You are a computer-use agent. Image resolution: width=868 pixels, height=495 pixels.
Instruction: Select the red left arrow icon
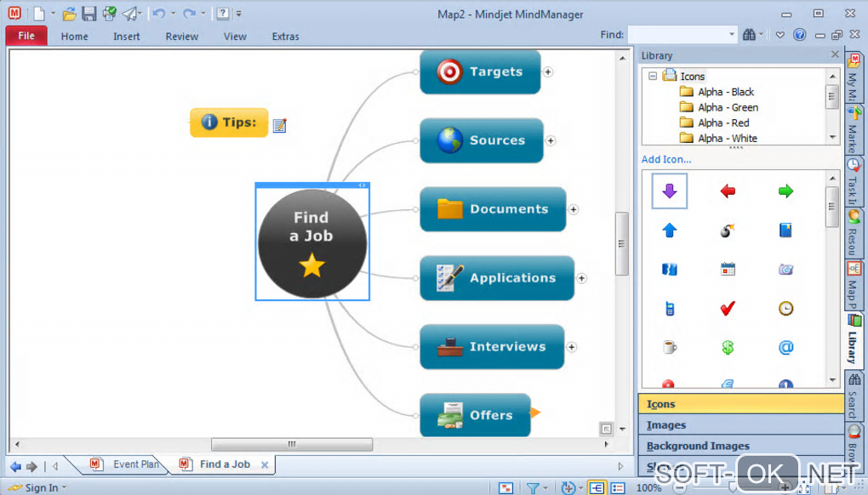728,191
